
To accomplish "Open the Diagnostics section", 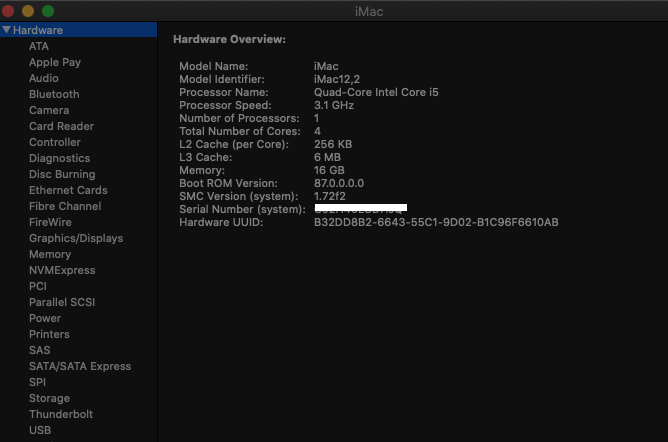I will [x=60, y=158].
